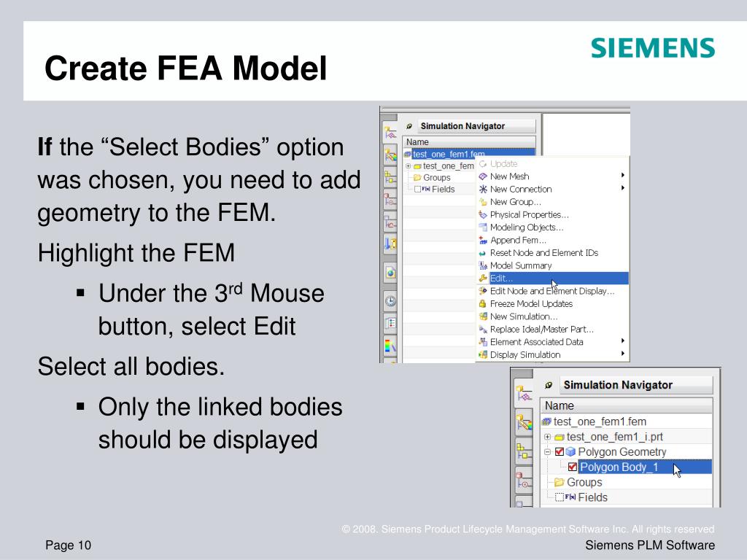This screenshot has height=560, width=747.
Task: Click the Modeling Objects icon in context menu
Action: click(483, 227)
